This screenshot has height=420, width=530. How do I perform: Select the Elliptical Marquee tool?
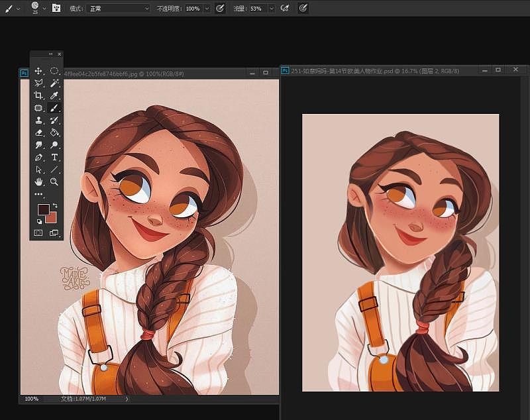click(54, 71)
